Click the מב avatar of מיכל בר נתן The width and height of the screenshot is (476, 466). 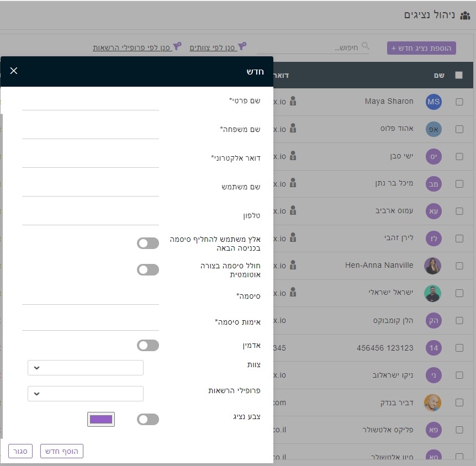point(433,184)
